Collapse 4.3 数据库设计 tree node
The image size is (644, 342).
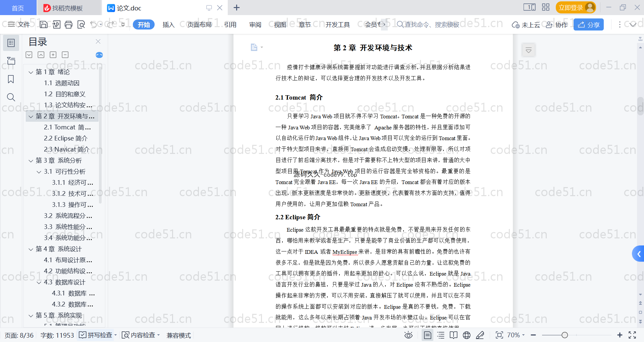coord(39,282)
